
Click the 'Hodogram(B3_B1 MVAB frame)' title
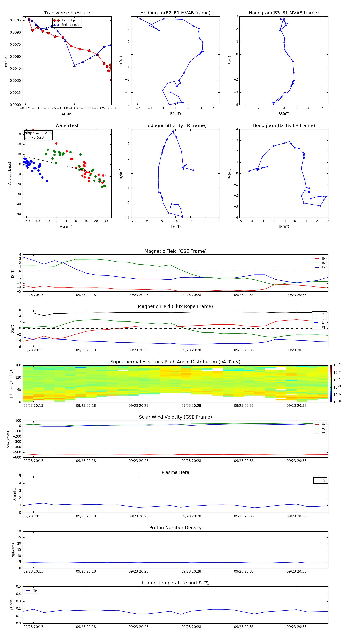click(x=284, y=13)
